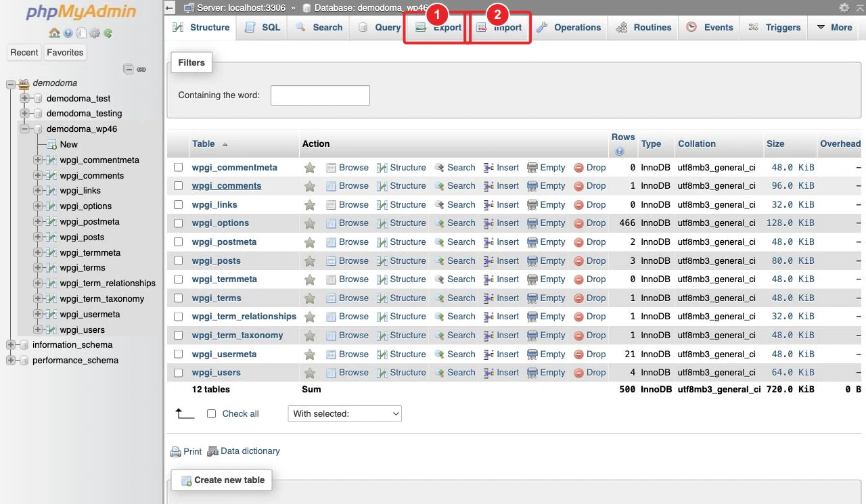Open the Export tab

438,28
